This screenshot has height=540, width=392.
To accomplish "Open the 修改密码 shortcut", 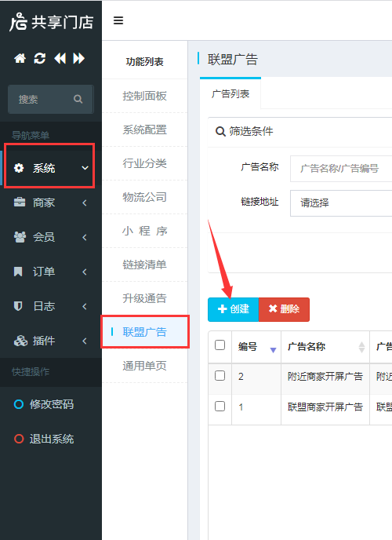I will [x=44, y=404].
